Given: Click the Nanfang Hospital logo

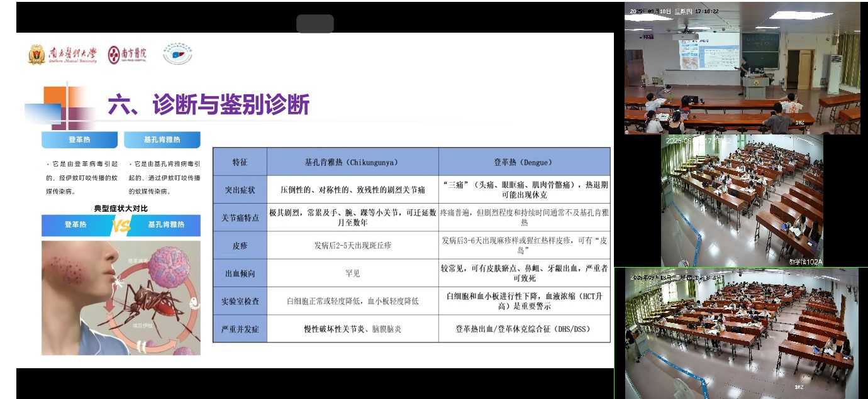Looking at the screenshot, I should click(x=127, y=55).
